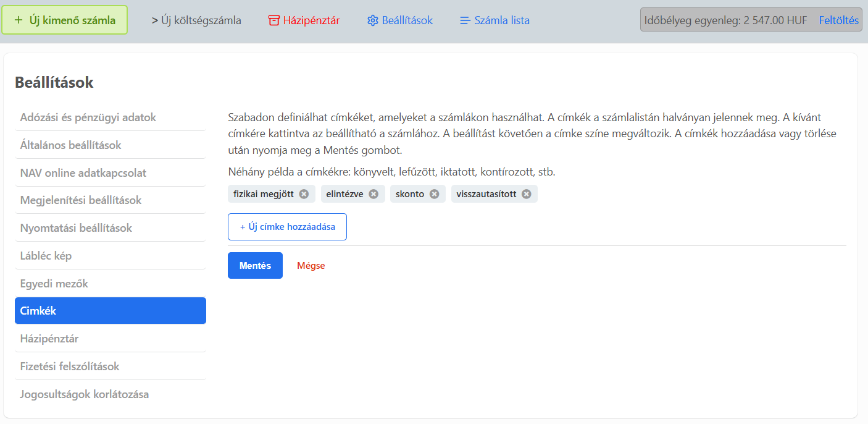868x424 pixels.
Task: Go to Általános beállítások section
Action: 70,145
